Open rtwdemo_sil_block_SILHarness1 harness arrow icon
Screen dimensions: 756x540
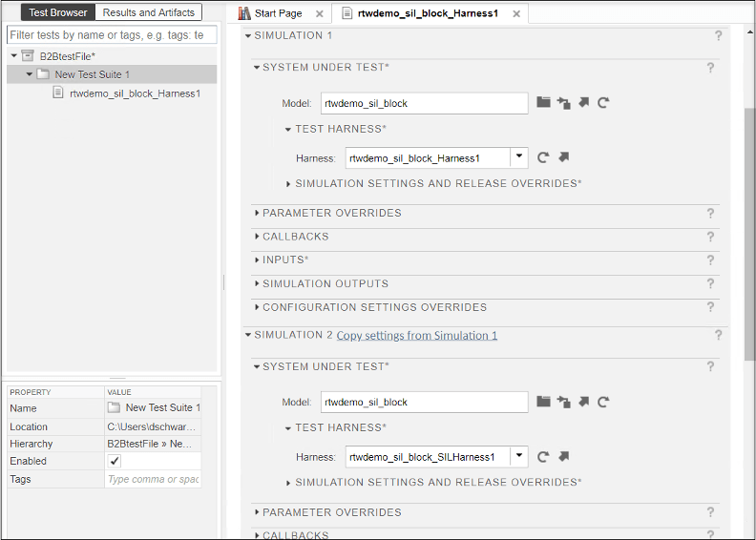tap(563, 456)
